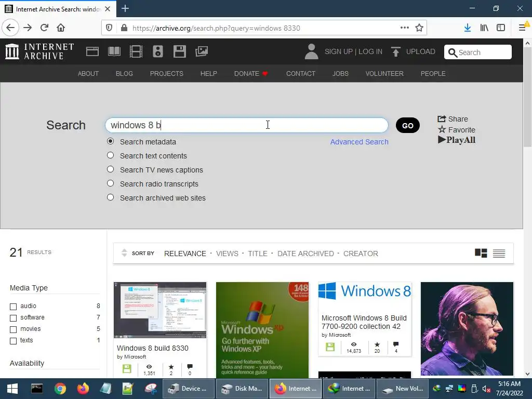Click the header Search box
Image resolution: width=532 pixels, height=399 pixels.
pyautogui.click(x=478, y=52)
